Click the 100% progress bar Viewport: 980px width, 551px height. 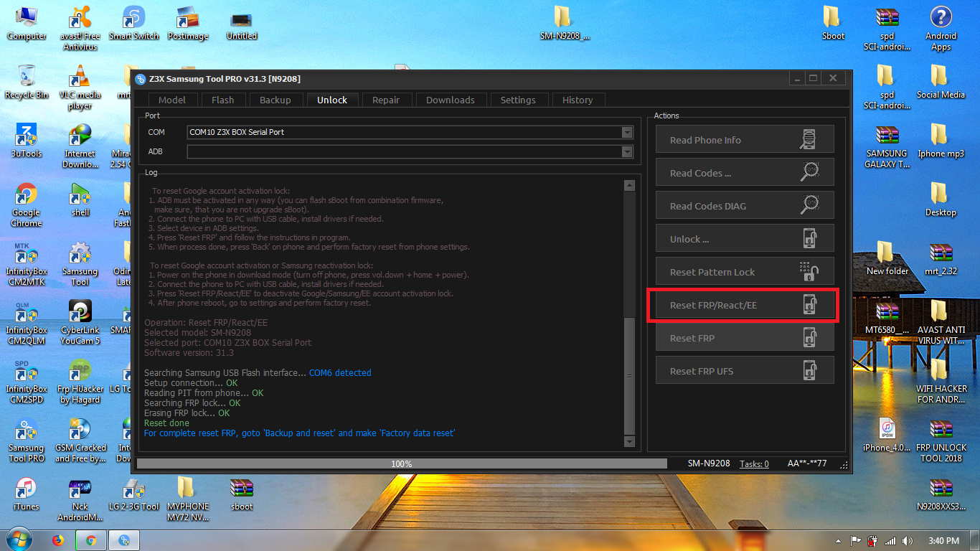point(401,463)
